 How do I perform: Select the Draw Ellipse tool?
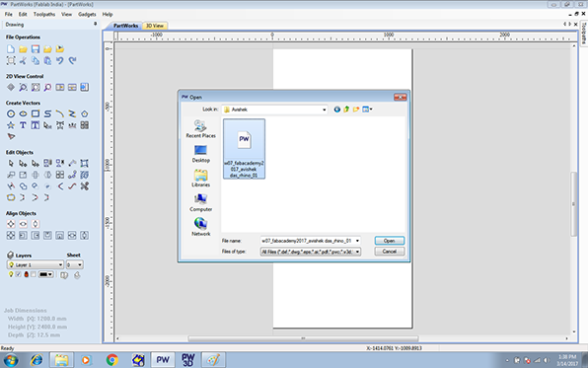click(x=23, y=113)
